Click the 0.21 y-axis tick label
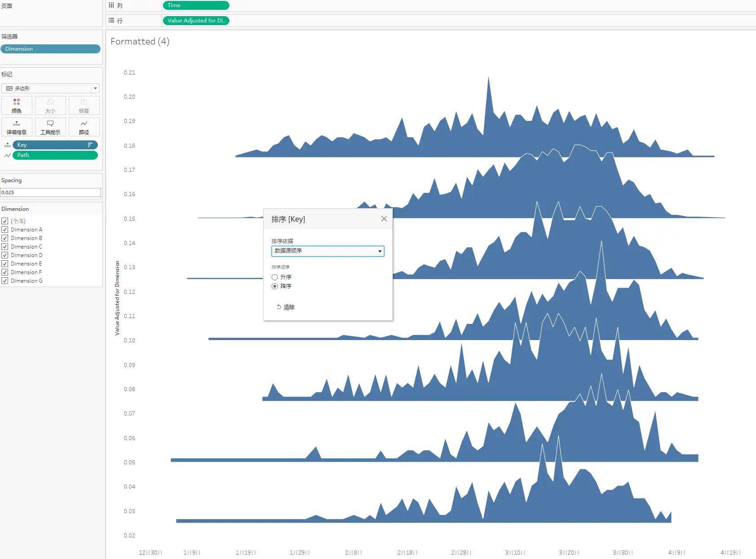The height and width of the screenshot is (559, 756). 129,73
